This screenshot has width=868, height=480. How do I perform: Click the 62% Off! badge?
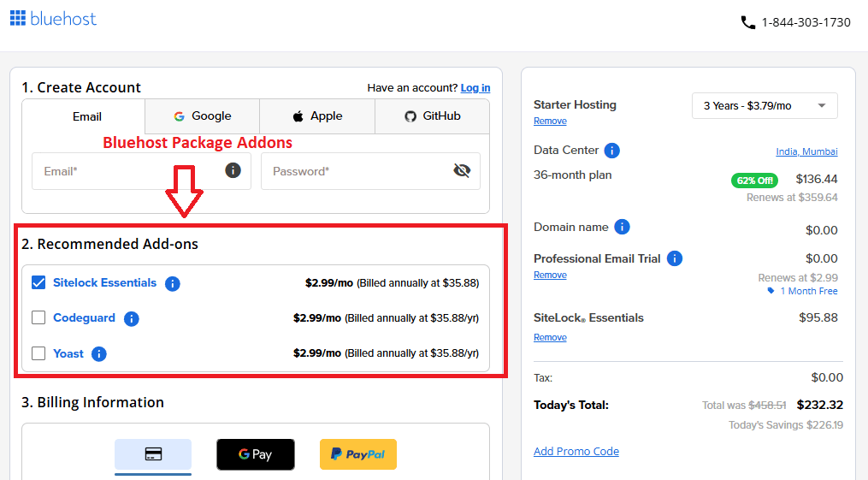pyautogui.click(x=754, y=181)
